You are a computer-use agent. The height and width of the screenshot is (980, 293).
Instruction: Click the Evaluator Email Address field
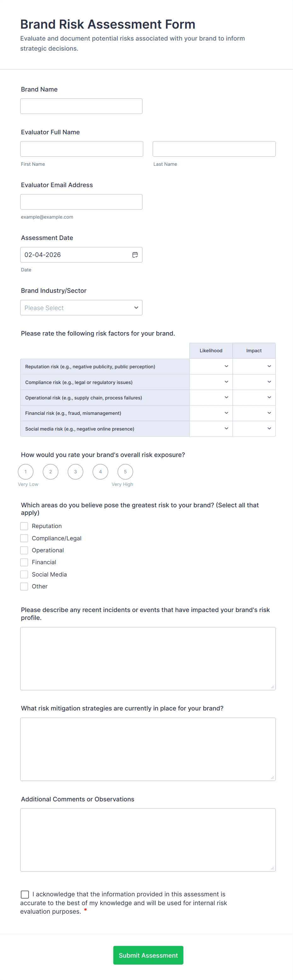(x=81, y=202)
